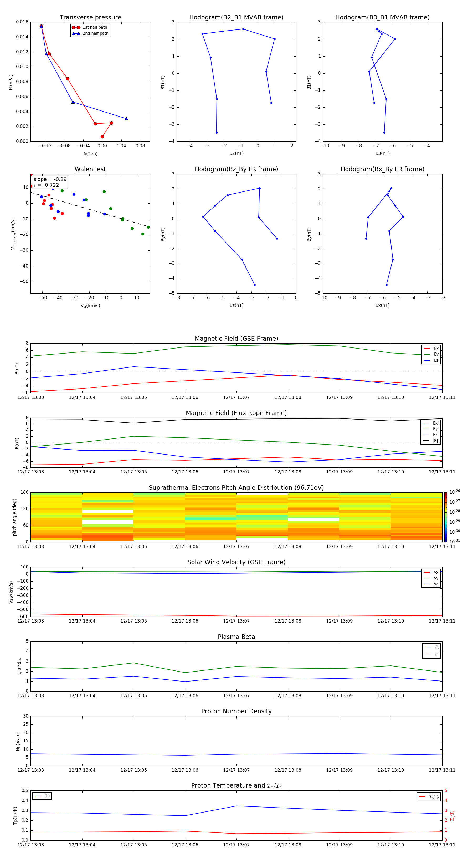Screen dimensions: 473x868
Task: Select the 'slope = -0.29' annotation
Action: tap(50, 179)
